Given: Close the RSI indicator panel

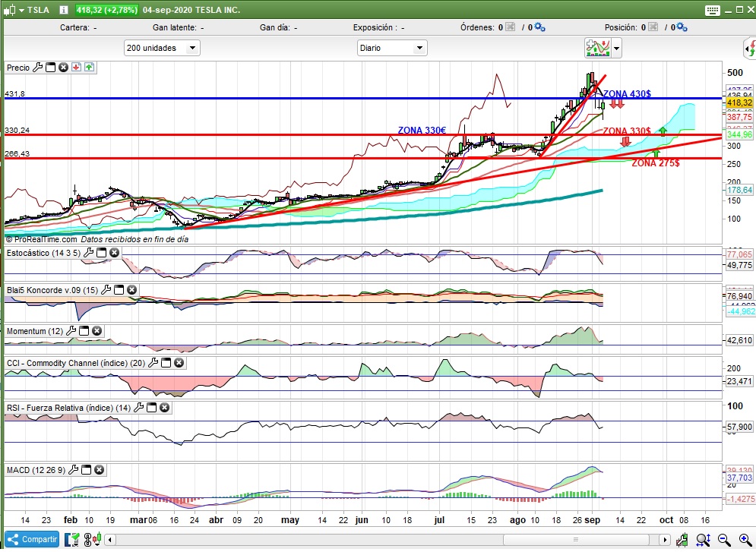Looking at the screenshot, I should [164, 408].
